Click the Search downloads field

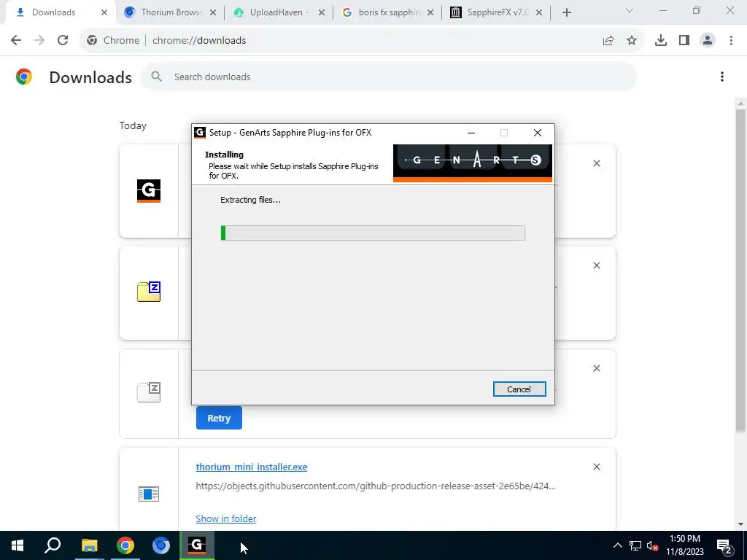coord(389,77)
